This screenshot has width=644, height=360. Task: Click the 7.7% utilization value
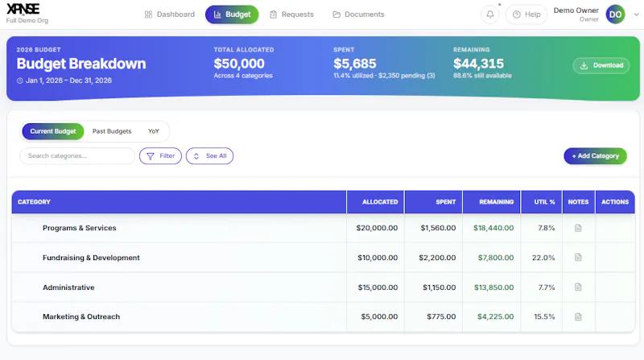(x=547, y=288)
